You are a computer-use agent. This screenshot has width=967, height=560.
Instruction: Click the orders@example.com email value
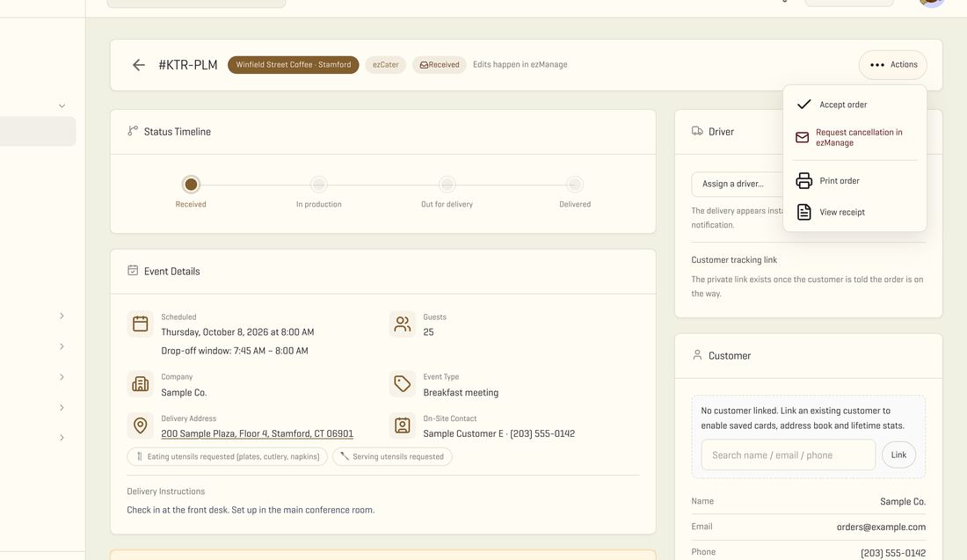pyautogui.click(x=881, y=527)
